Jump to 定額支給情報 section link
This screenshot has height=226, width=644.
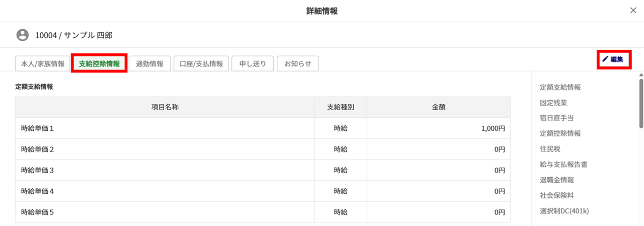tap(560, 87)
